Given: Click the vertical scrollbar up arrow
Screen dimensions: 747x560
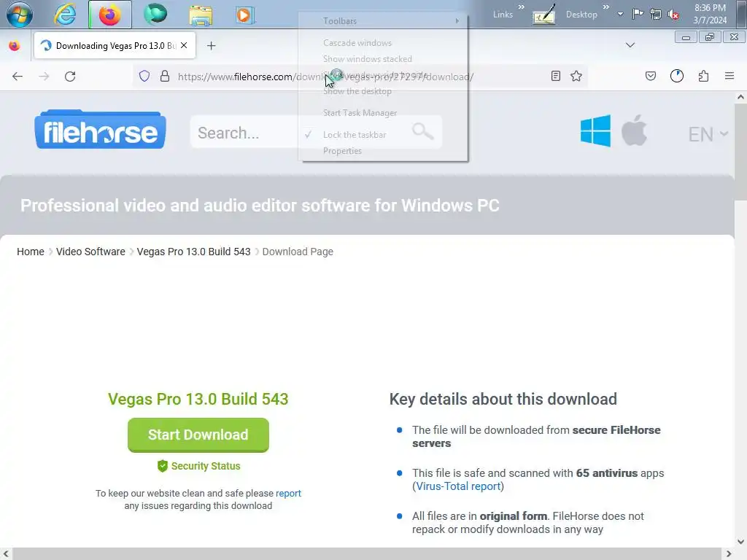Looking at the screenshot, I should [740, 97].
